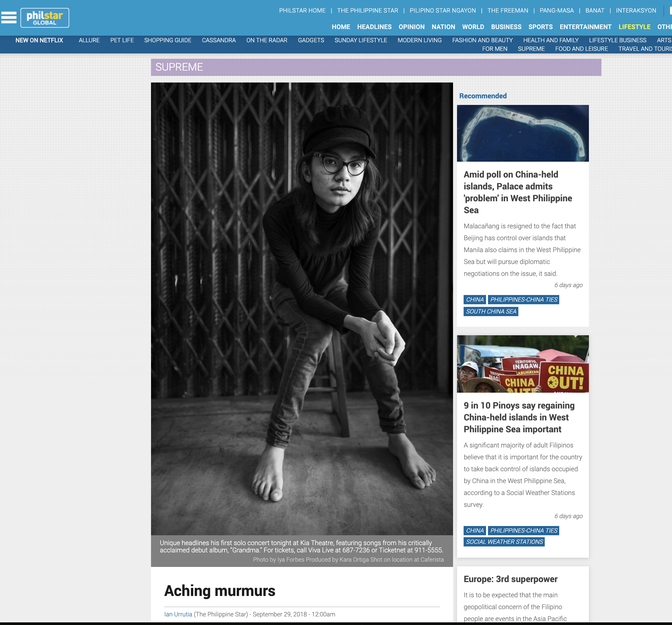Image resolution: width=672 pixels, height=625 pixels.
Task: Go to the OPINION section
Action: click(412, 27)
